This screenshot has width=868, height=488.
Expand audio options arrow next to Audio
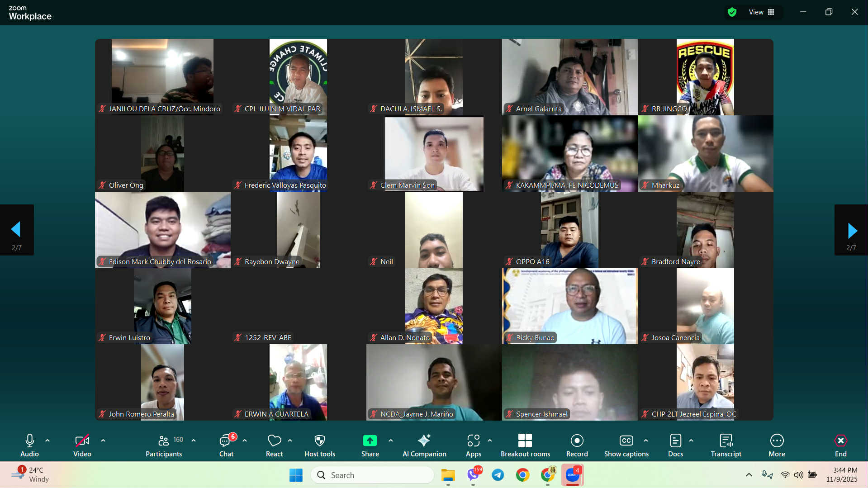click(47, 441)
